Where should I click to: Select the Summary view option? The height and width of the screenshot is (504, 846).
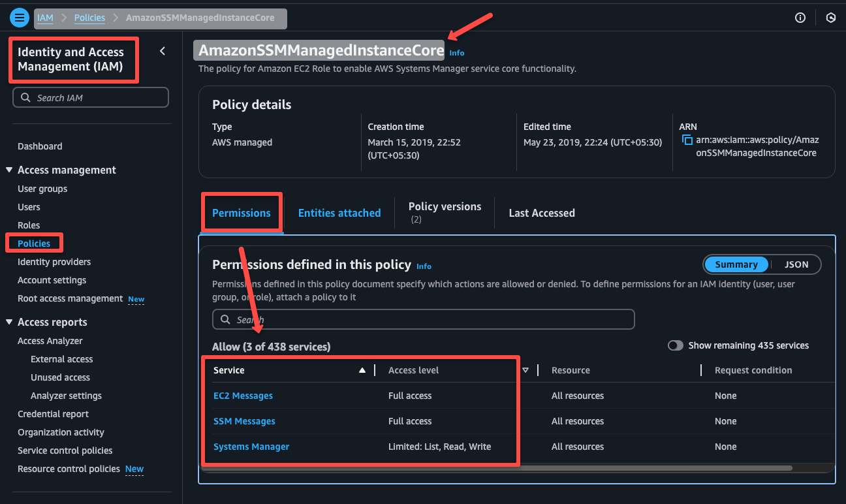coord(736,264)
